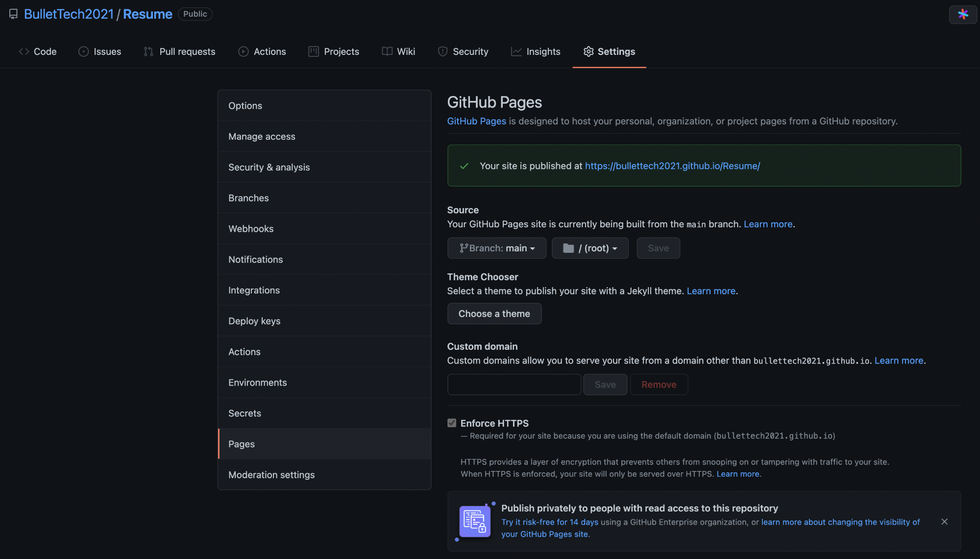Toggle the Enforce HTTPS checkbox
The image size is (980, 559).
point(452,423)
